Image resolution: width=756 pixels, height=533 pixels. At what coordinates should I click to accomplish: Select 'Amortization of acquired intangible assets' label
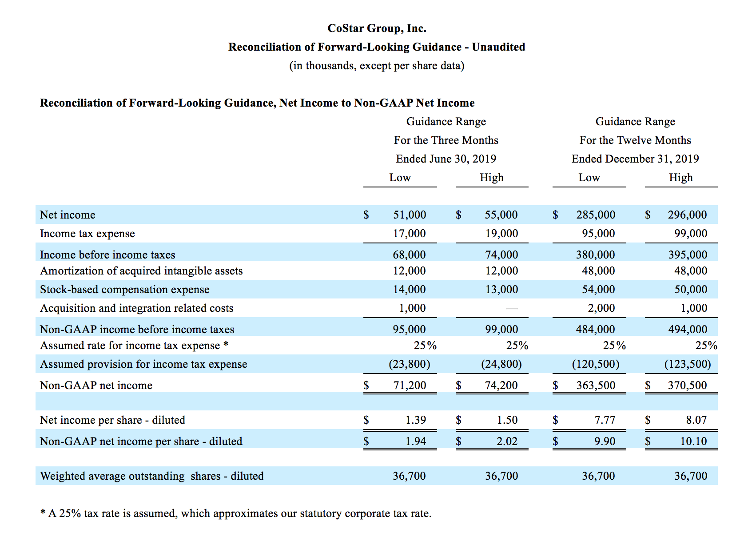[141, 271]
